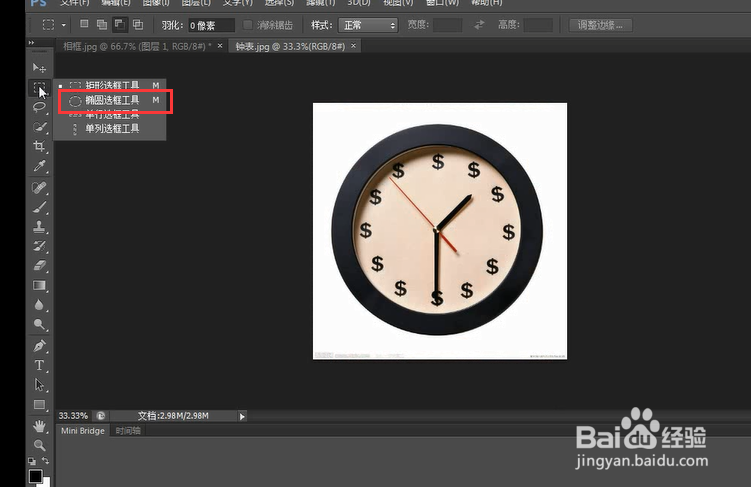Choose 椭圆选框工具 from the flyout menu
This screenshot has width=751, height=487.
point(110,100)
